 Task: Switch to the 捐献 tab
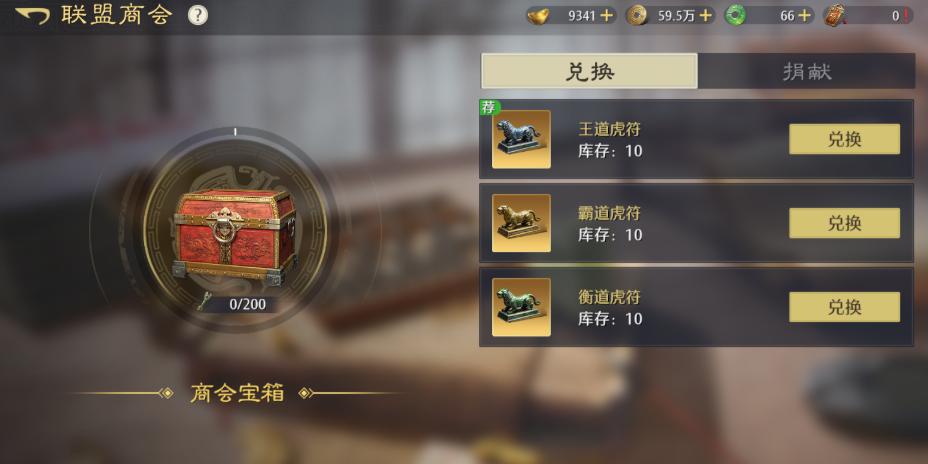click(807, 71)
